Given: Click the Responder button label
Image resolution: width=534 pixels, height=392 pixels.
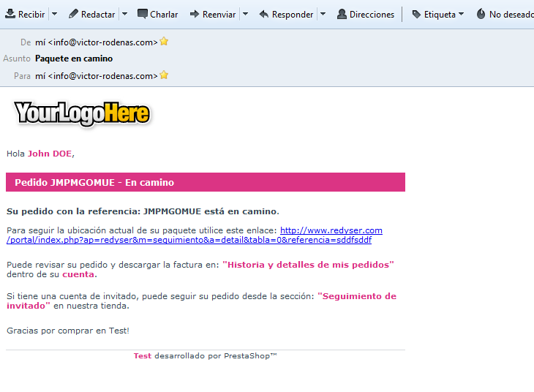Looking at the screenshot, I should 293,15.
